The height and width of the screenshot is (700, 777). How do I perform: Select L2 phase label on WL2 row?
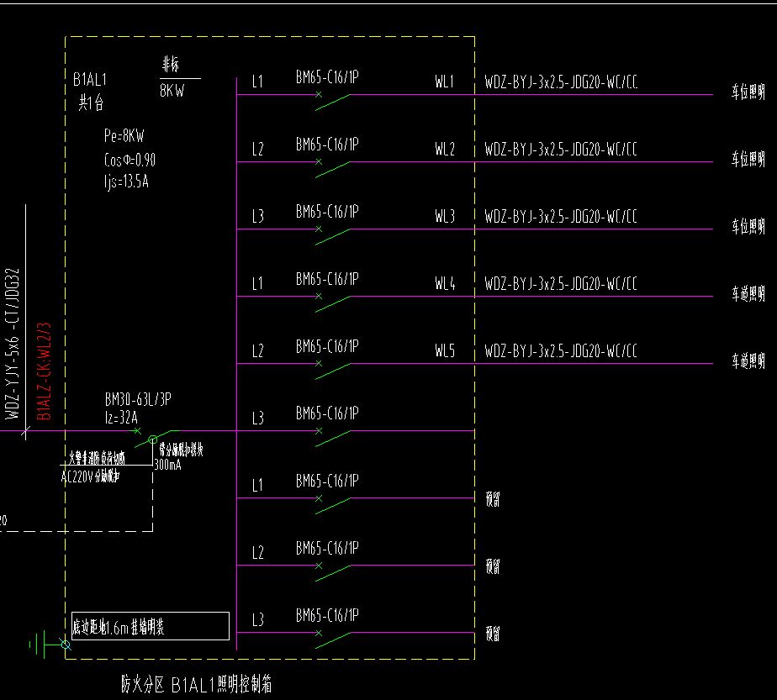[257, 149]
